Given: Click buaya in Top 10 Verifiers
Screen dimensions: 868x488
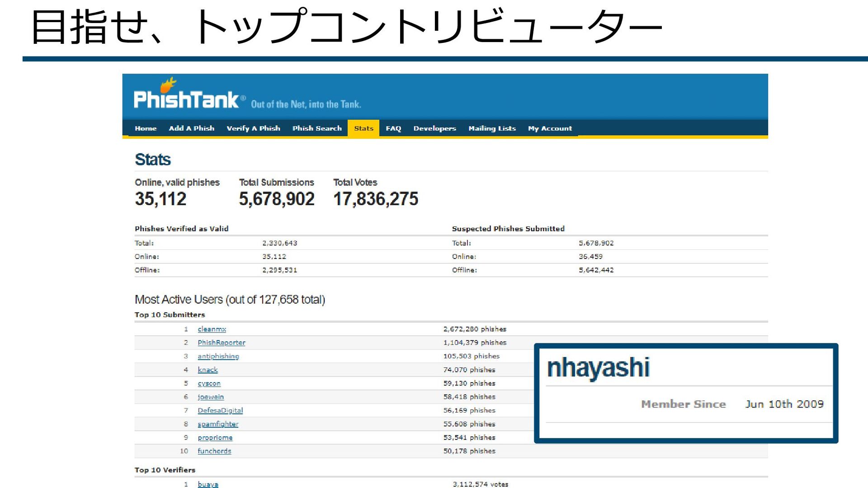Looking at the screenshot, I should (208, 484).
